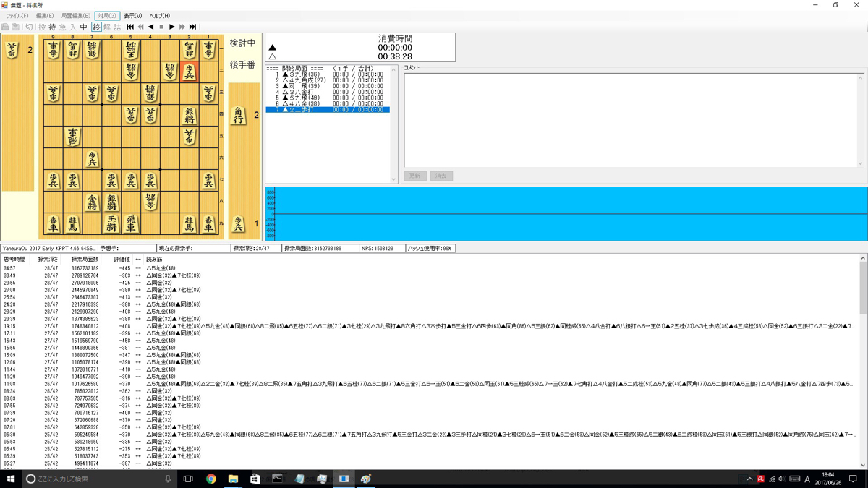Open the 対局(G) menu
This screenshot has height=488, width=868.
point(106,15)
